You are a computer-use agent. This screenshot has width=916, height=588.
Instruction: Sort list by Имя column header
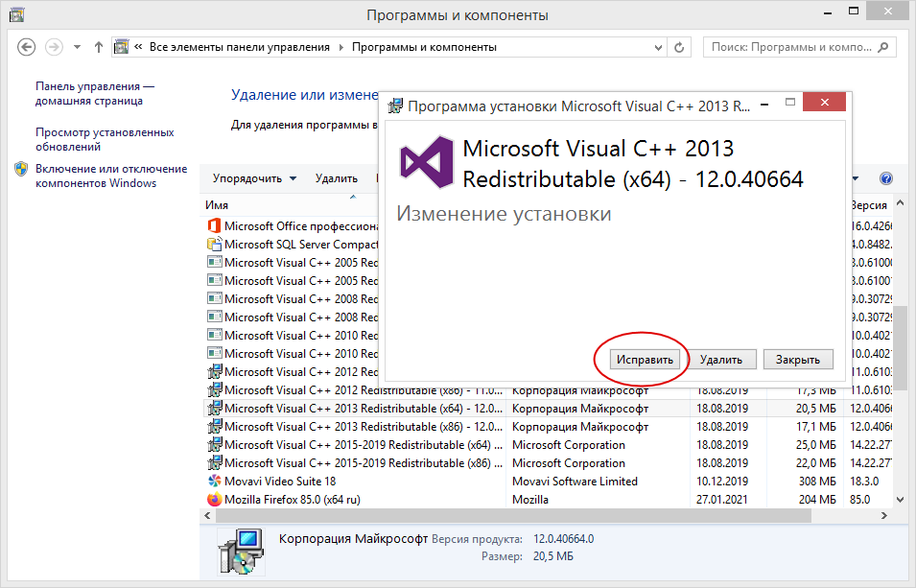pyautogui.click(x=217, y=205)
